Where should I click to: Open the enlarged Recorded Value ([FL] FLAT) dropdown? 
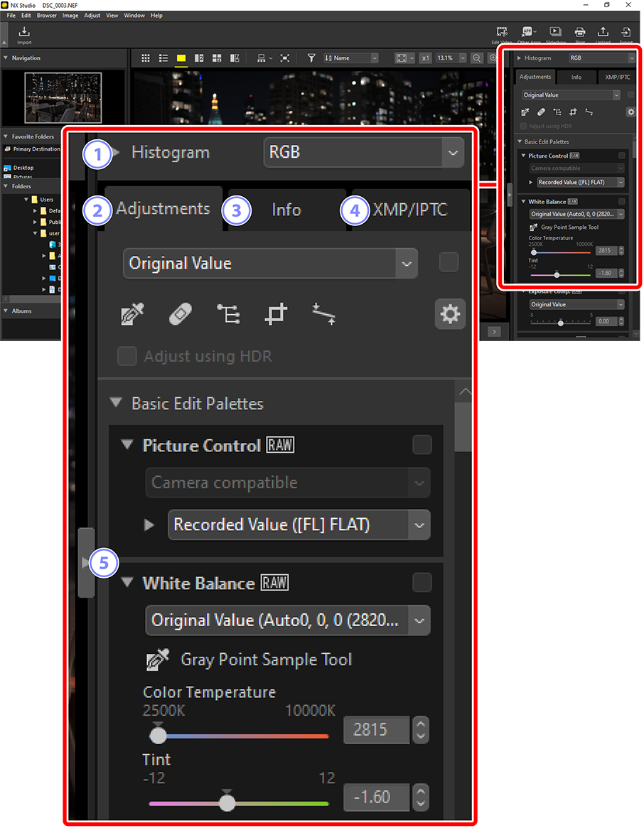tap(299, 525)
